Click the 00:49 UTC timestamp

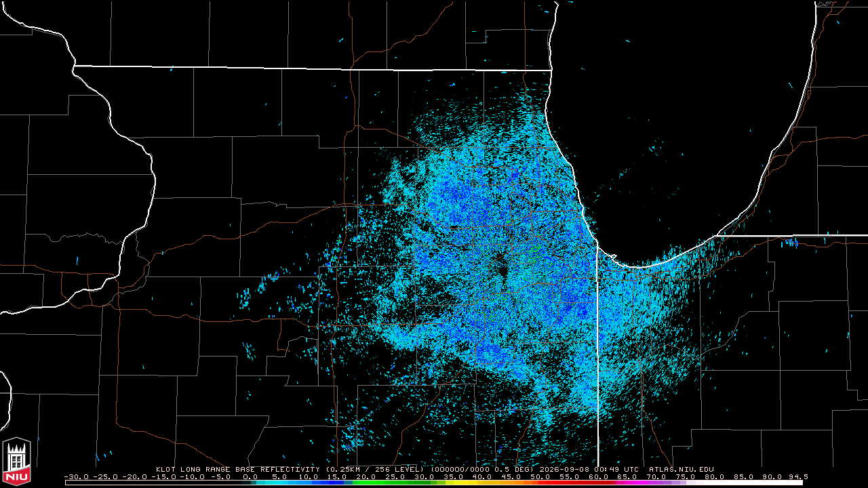tap(616, 469)
